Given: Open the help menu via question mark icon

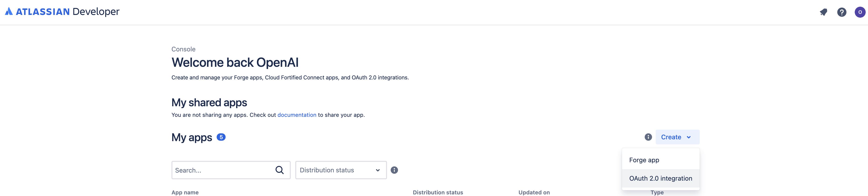Looking at the screenshot, I should coord(842,12).
